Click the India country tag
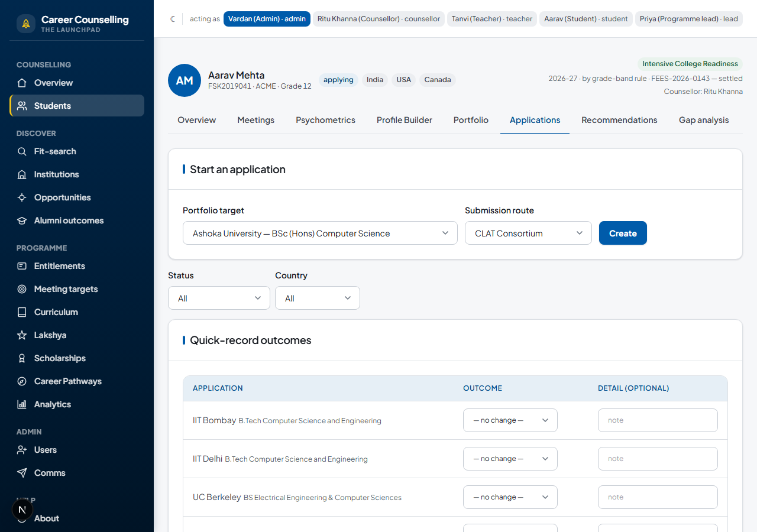The width and height of the screenshot is (757, 532). coord(375,80)
